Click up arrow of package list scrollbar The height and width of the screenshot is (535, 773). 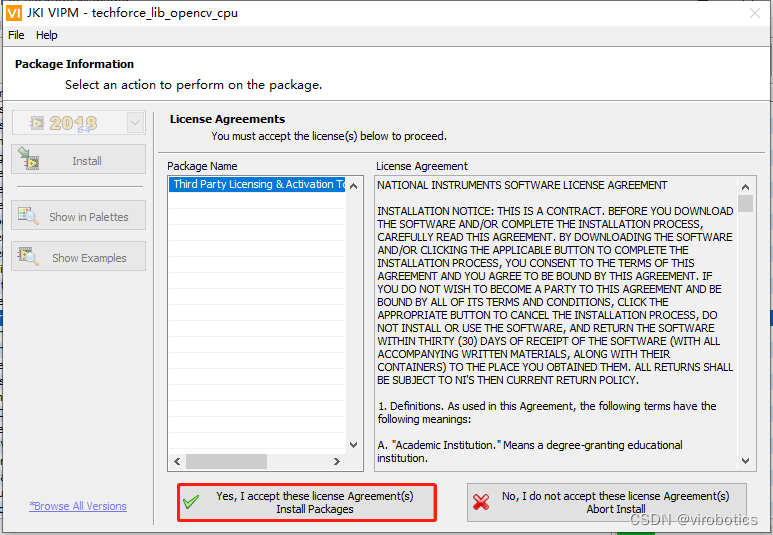click(x=353, y=186)
